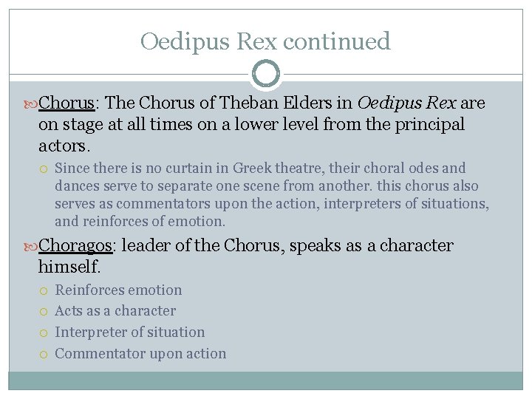Click the teal footer bar at the slide bottom
Viewport: 532px width, 399px height.
266,381
